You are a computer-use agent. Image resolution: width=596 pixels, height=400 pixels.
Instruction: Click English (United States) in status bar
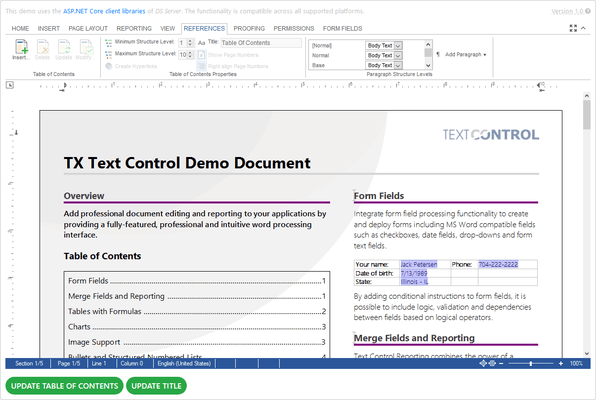click(x=184, y=363)
